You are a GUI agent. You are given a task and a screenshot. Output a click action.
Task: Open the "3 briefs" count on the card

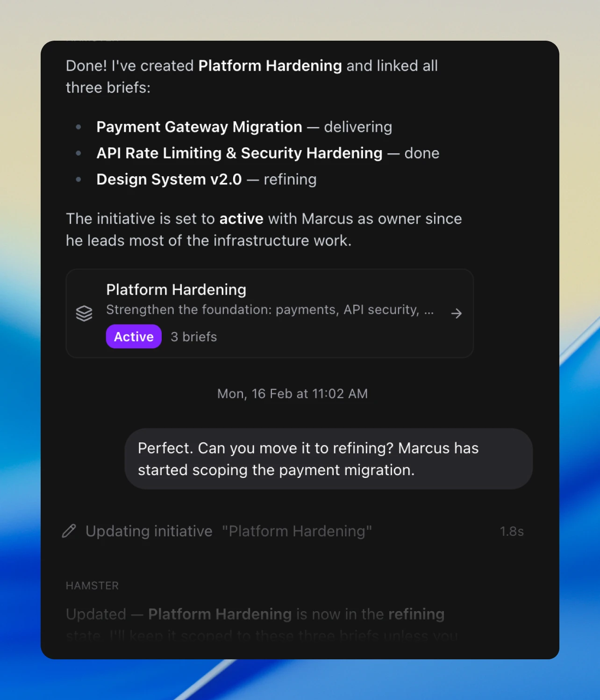(194, 337)
